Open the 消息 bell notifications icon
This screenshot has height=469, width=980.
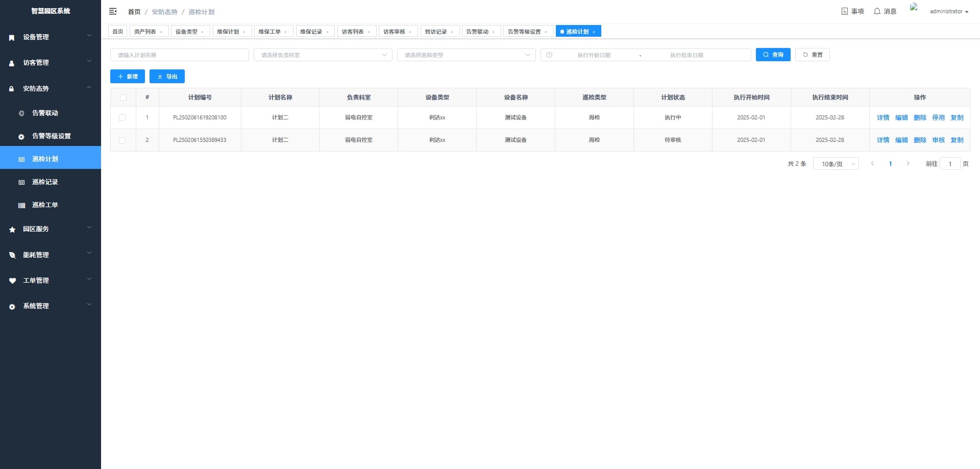tap(877, 11)
